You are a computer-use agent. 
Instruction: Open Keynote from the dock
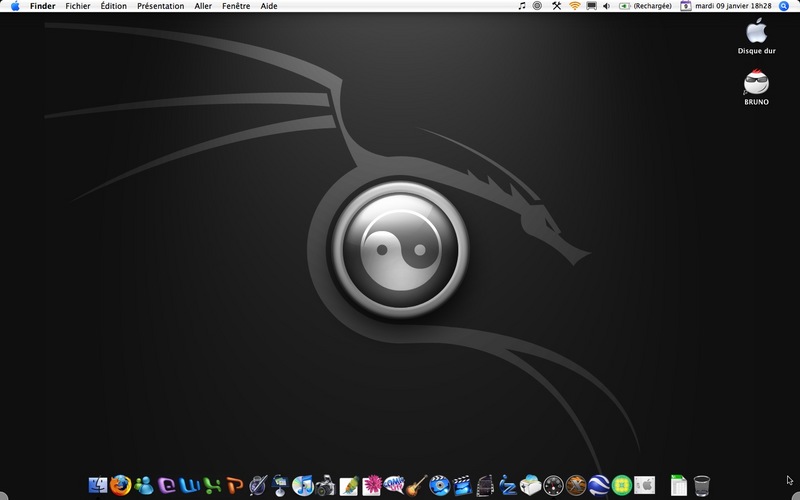click(x=280, y=485)
